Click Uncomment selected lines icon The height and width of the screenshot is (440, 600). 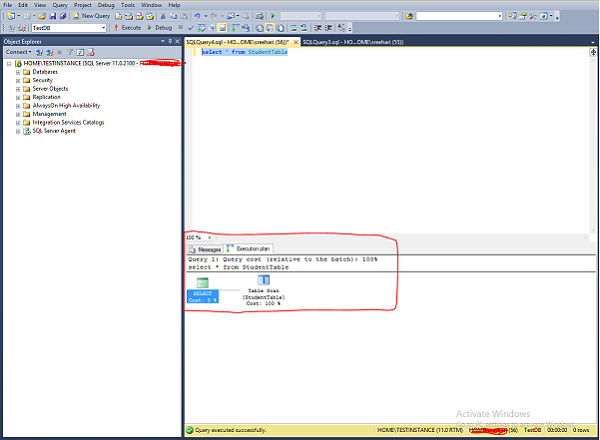[304, 28]
